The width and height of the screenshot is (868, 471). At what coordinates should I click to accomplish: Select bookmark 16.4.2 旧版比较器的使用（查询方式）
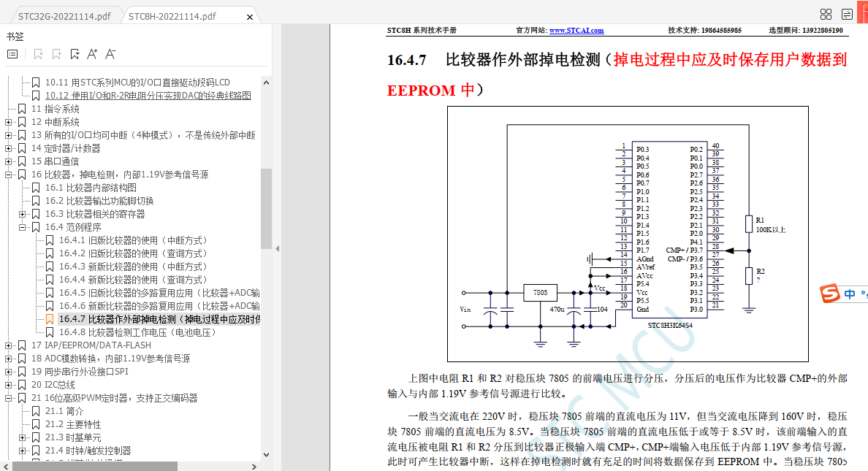(x=133, y=253)
